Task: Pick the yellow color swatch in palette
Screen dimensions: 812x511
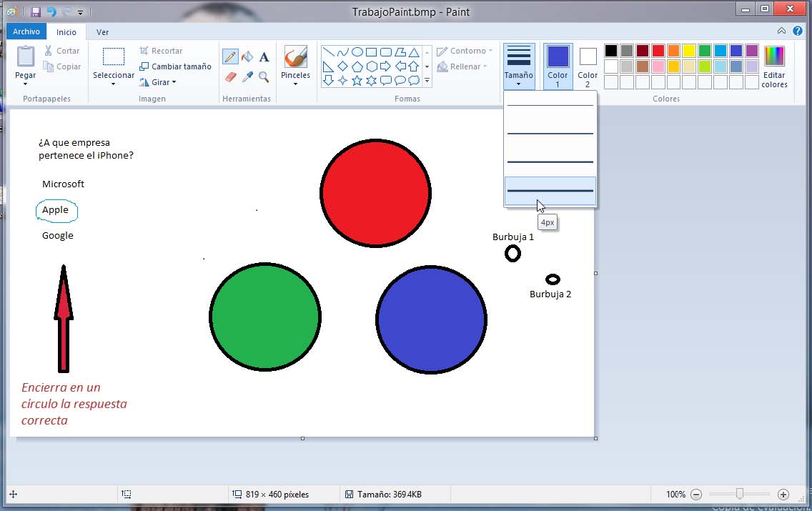Action: 689,51
